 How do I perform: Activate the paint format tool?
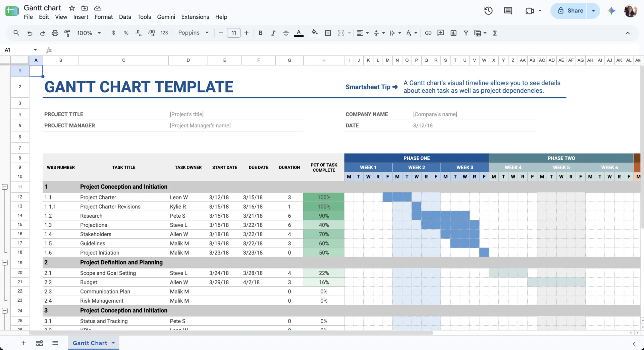[x=67, y=33]
